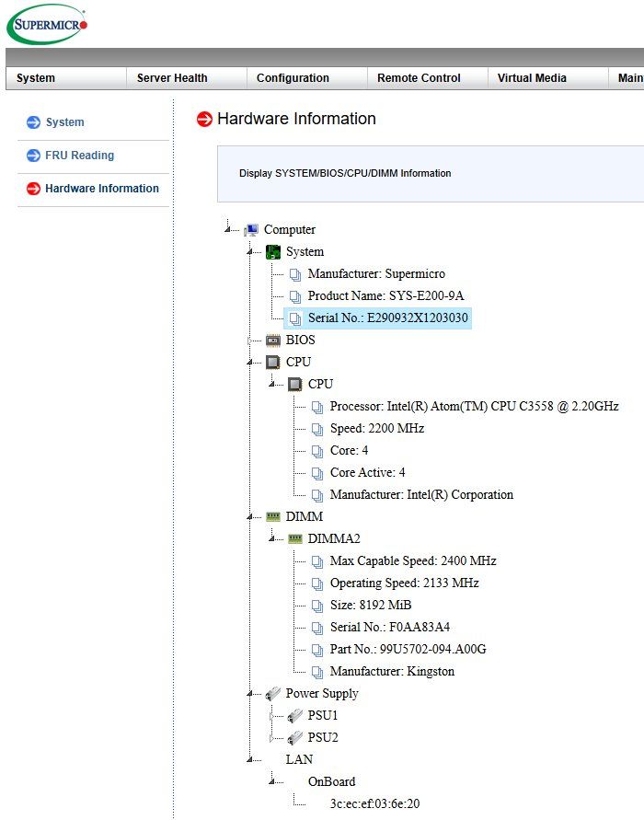Collapse the DIMM tree node

point(249,516)
